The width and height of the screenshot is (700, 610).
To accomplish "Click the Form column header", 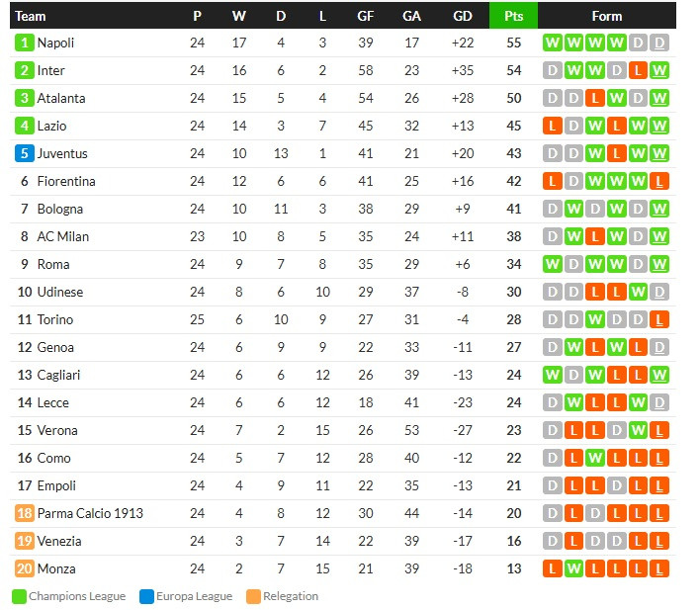I will [x=607, y=16].
